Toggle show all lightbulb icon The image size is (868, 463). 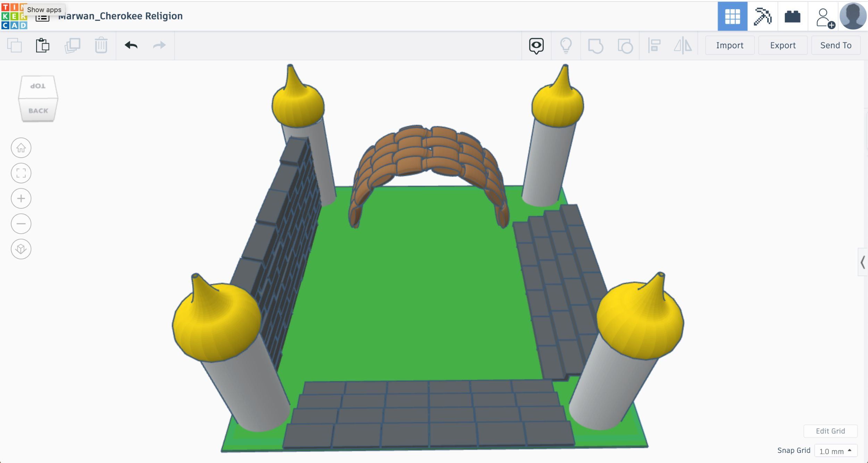(x=566, y=46)
